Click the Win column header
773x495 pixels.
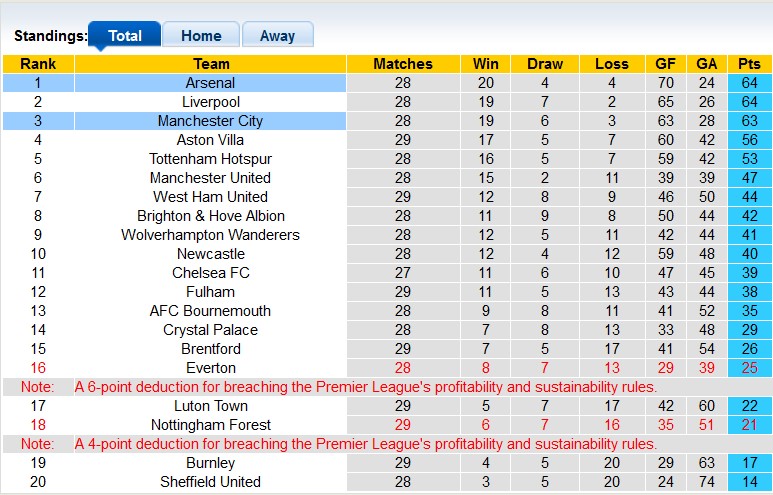click(486, 64)
